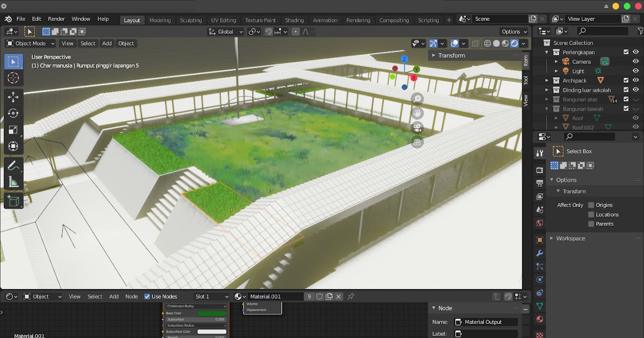The height and width of the screenshot is (338, 644).
Task: Uncheck the Archipack collection checkbox
Action: click(x=626, y=80)
